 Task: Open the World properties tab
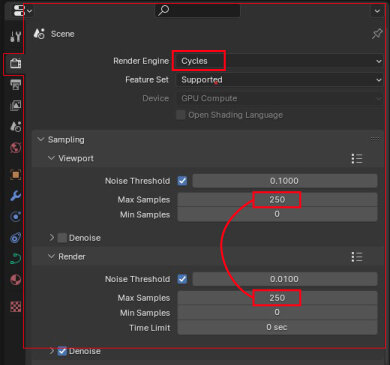click(15, 147)
